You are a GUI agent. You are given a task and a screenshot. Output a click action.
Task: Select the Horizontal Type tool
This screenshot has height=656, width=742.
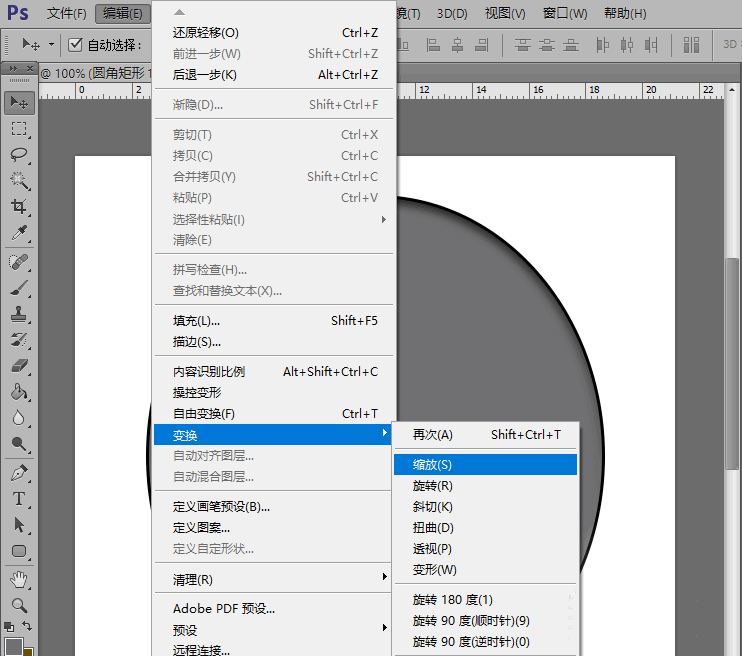pyautogui.click(x=19, y=499)
